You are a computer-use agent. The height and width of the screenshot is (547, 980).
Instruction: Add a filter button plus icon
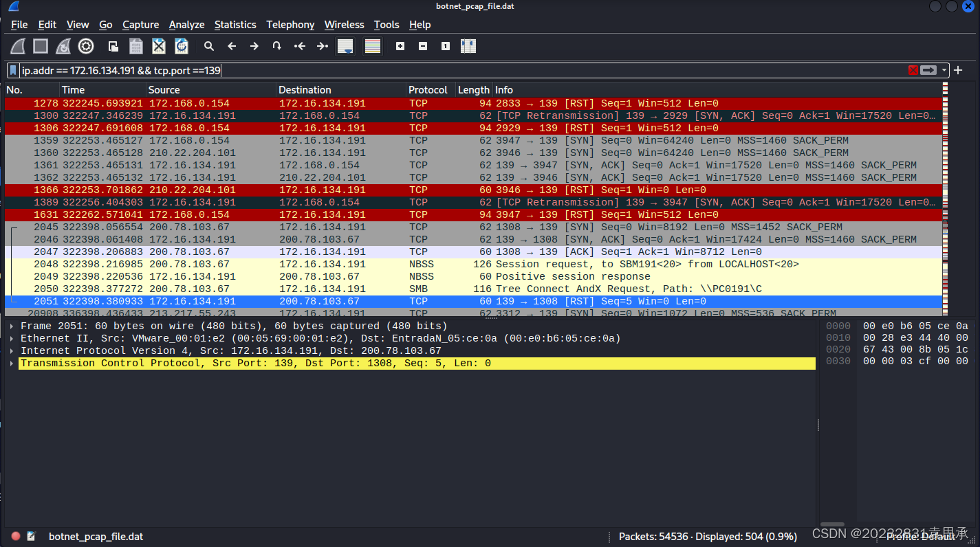tap(958, 70)
